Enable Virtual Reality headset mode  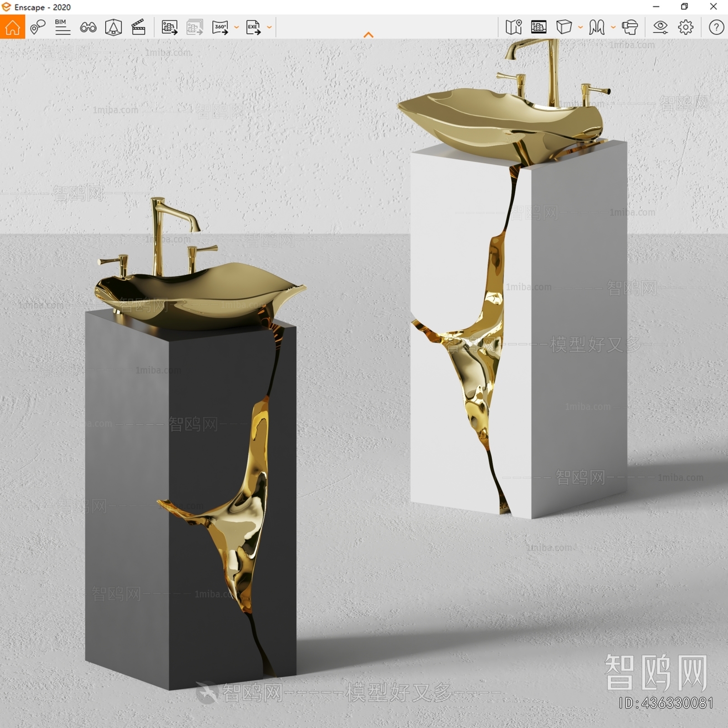pyautogui.click(x=630, y=27)
